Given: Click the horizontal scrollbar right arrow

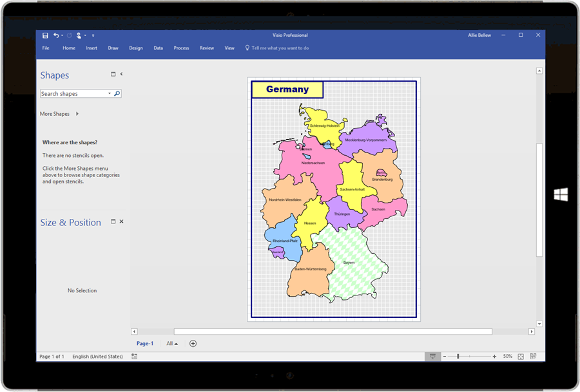Looking at the screenshot, I should pos(532,331).
